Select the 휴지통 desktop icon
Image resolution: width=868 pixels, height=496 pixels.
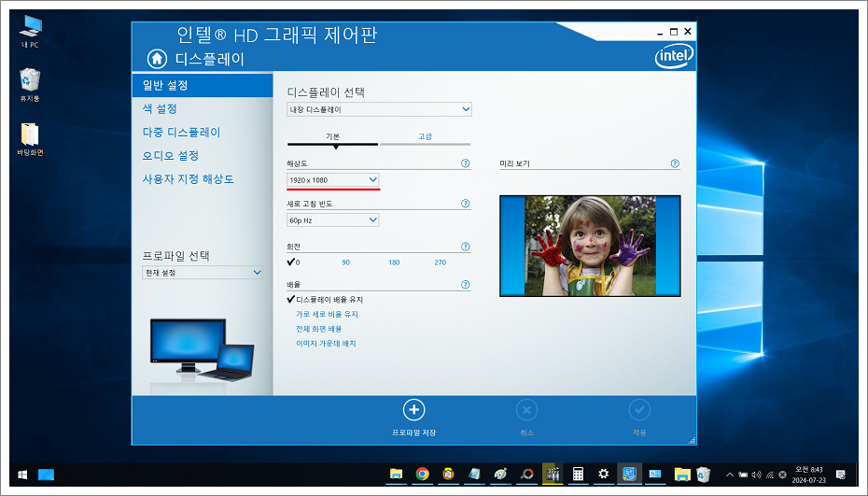coord(30,85)
